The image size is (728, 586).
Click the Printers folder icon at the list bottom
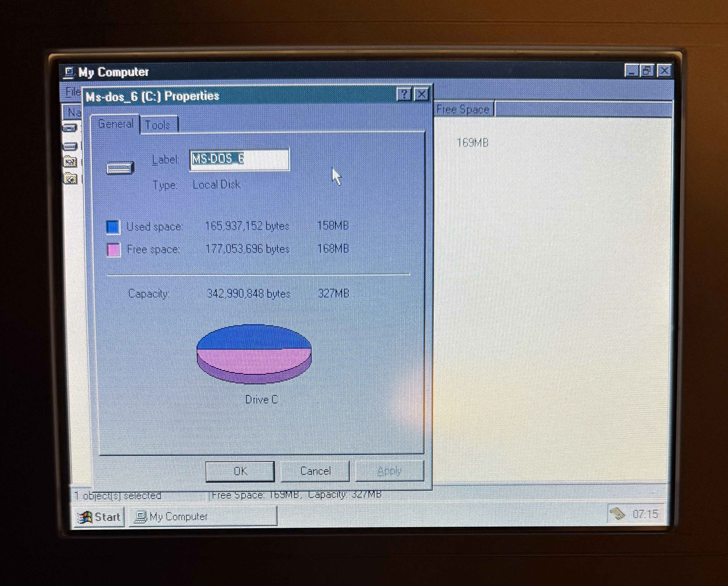click(x=70, y=178)
